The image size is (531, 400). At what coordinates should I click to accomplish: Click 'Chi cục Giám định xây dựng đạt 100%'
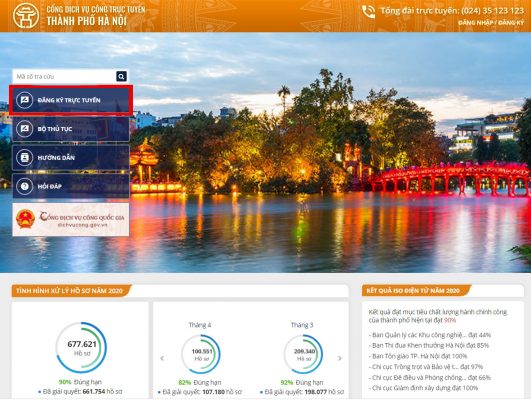tap(423, 388)
